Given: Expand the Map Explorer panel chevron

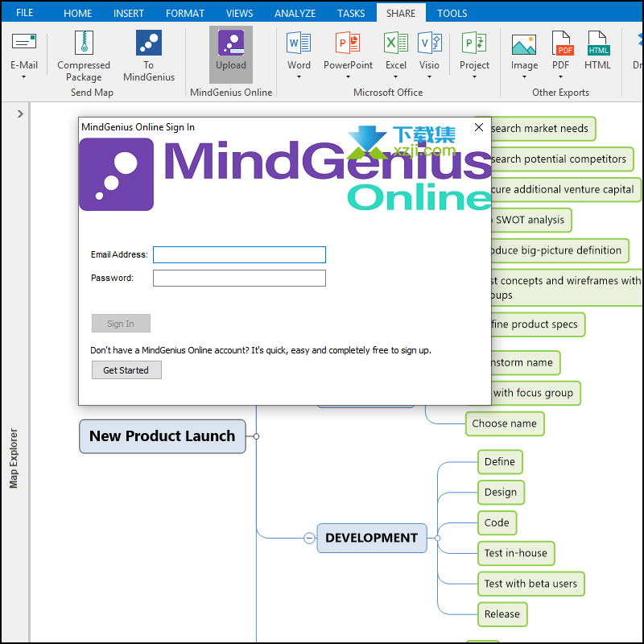Looking at the screenshot, I should tap(20, 114).
